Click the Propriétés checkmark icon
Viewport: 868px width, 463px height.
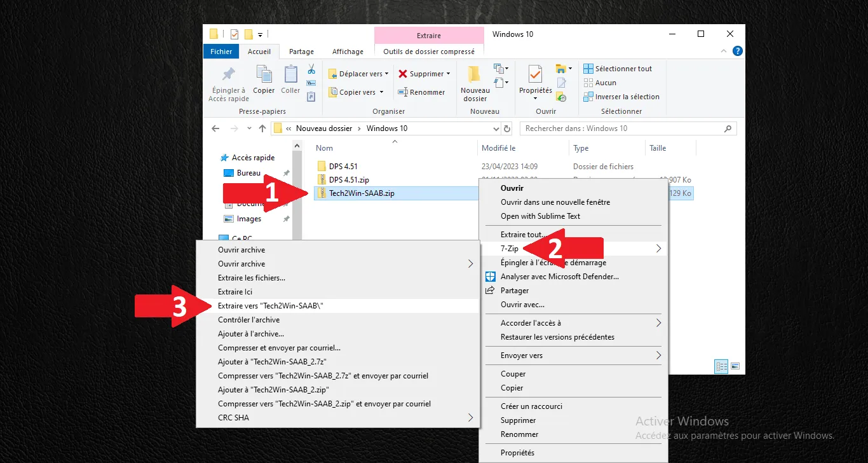535,75
